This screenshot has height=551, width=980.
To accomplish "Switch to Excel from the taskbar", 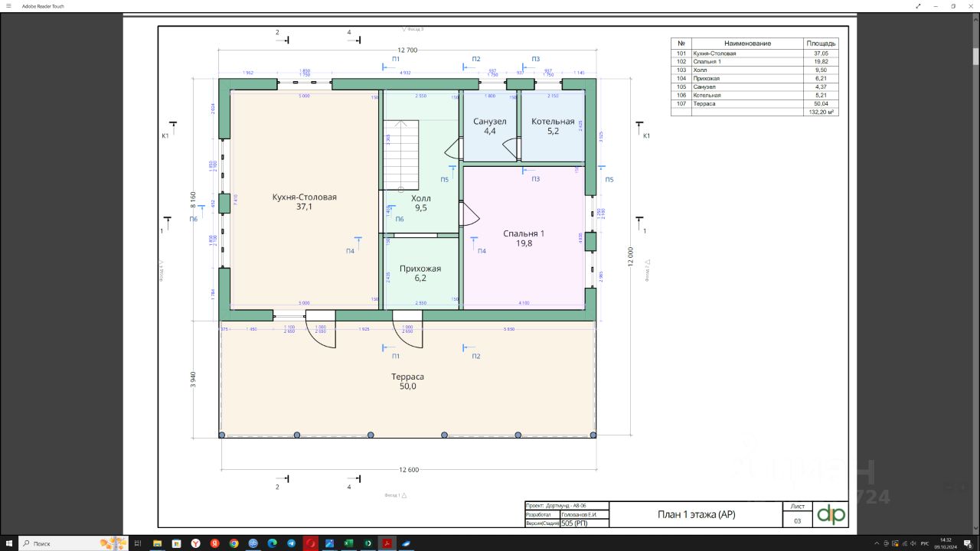I will 349,543.
